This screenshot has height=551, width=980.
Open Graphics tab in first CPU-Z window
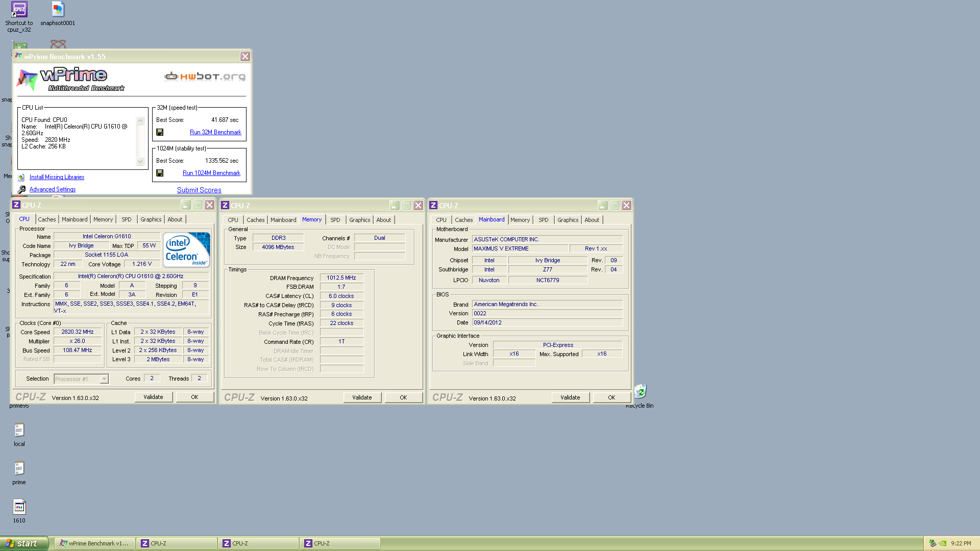click(151, 219)
